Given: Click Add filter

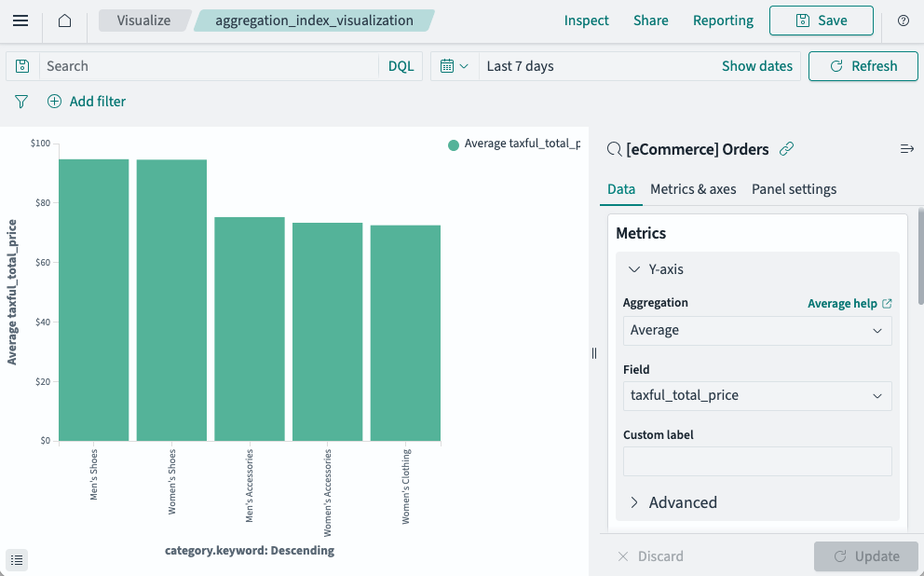Looking at the screenshot, I should (x=87, y=102).
